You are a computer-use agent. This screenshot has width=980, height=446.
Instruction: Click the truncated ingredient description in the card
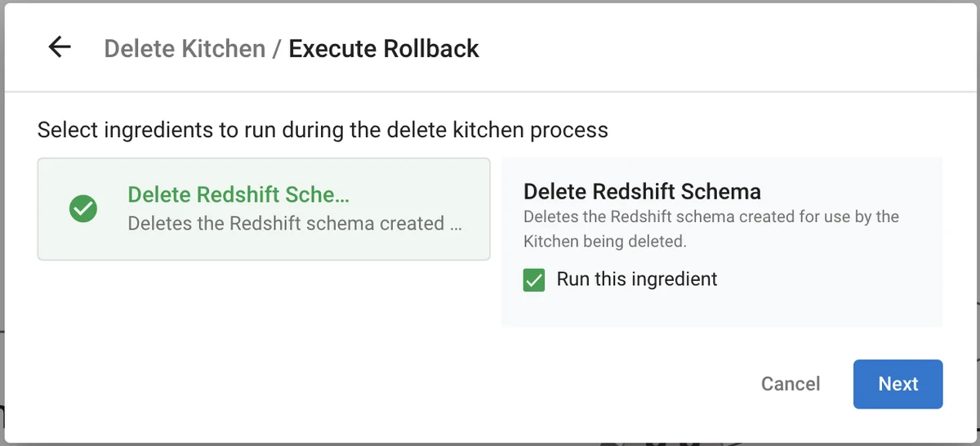(294, 224)
